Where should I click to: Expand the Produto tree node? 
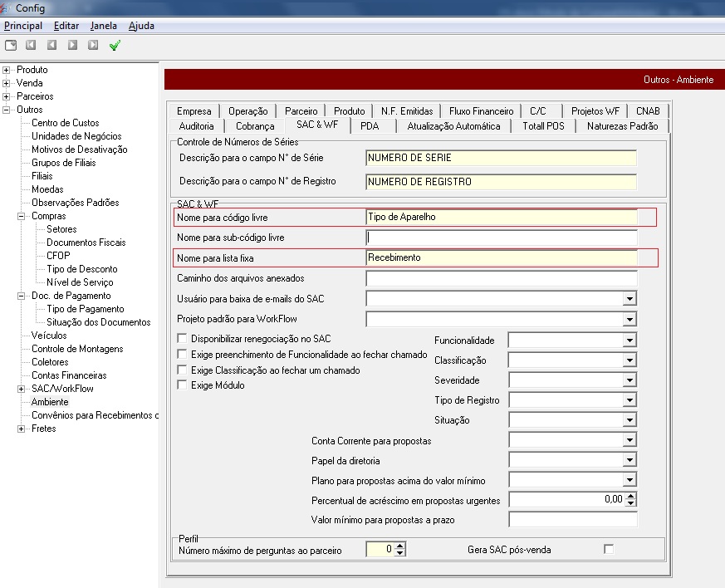(x=7, y=70)
